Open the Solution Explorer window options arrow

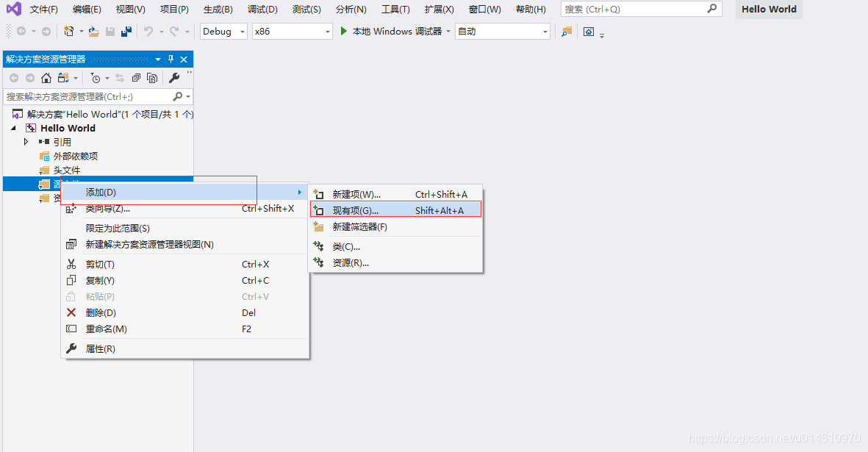pos(158,60)
